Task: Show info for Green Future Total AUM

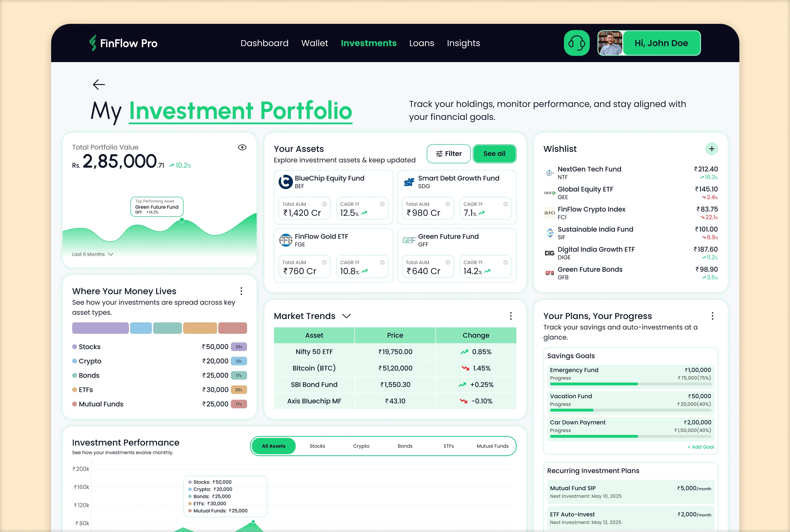Action: (448, 263)
